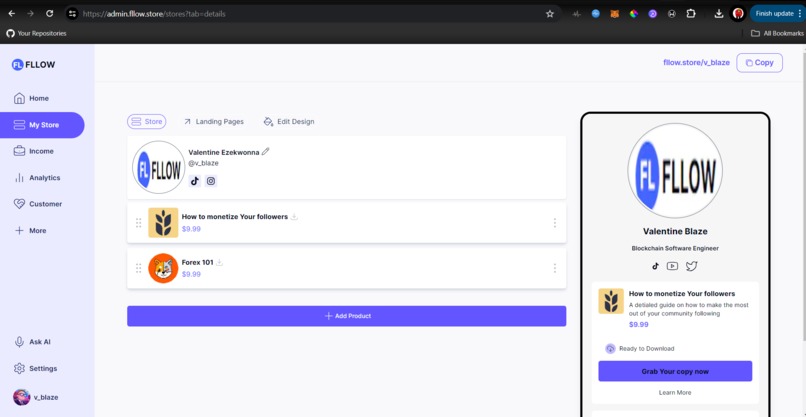
Task: Open options menu for How to monetize product
Action: click(554, 223)
